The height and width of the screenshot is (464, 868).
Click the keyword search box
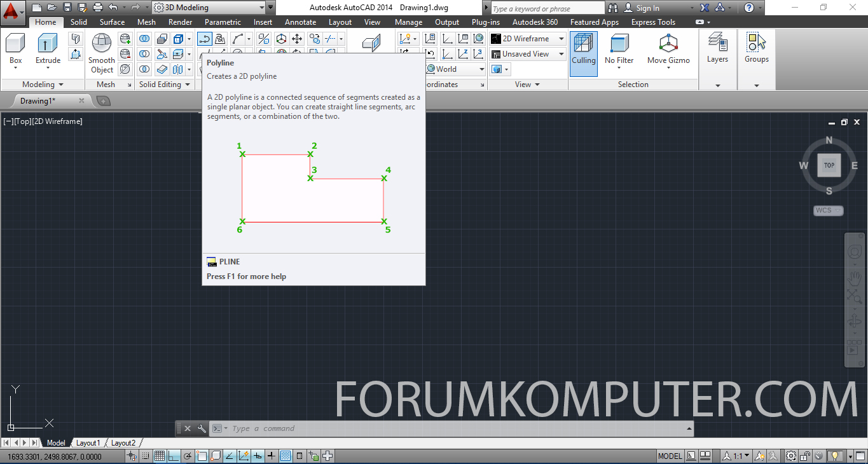[548, 8]
